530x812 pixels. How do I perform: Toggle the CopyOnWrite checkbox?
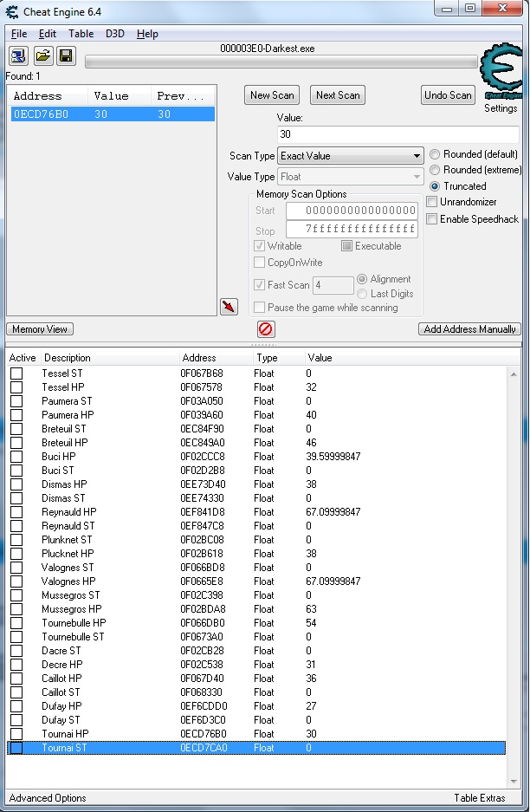(288, 263)
